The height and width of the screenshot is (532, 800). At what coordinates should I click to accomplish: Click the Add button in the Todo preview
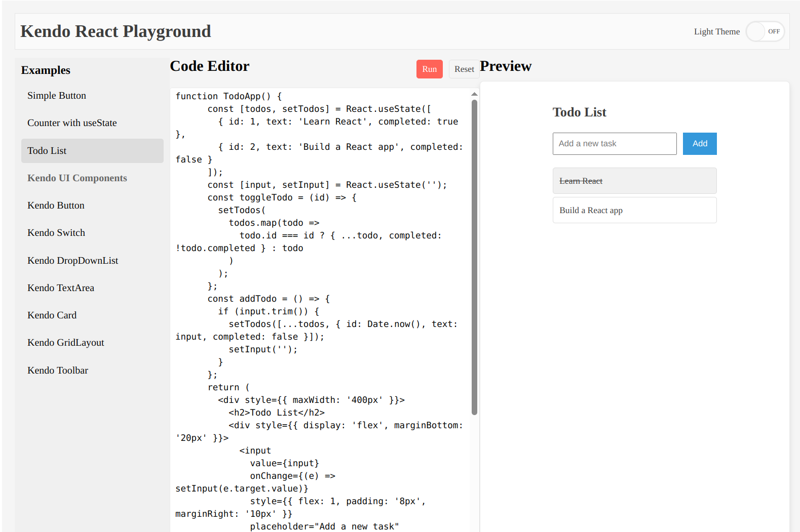pos(700,144)
